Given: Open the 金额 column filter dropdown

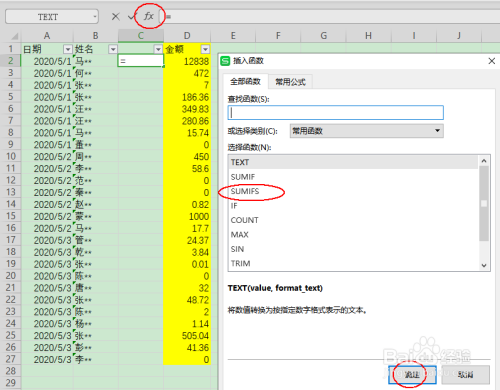Looking at the screenshot, I should pos(205,49).
